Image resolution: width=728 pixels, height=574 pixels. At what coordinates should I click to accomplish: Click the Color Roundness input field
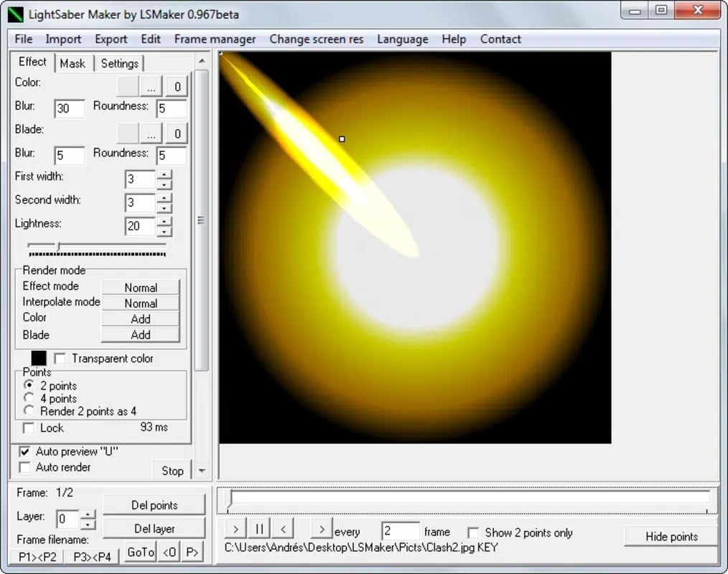coord(172,108)
